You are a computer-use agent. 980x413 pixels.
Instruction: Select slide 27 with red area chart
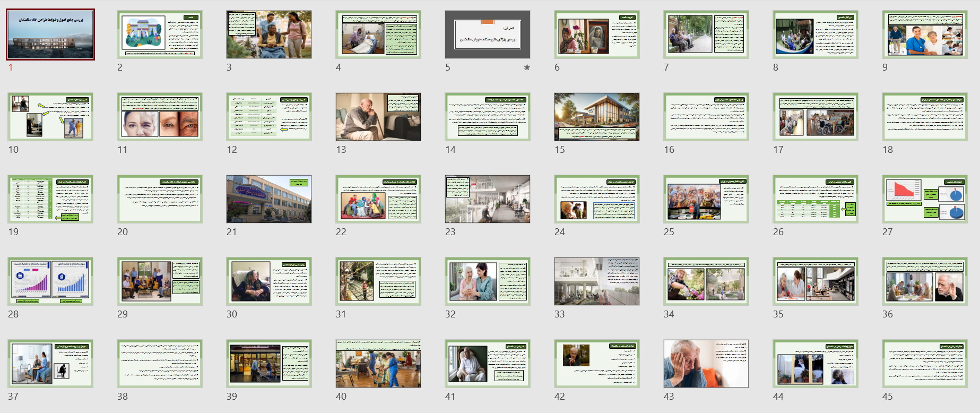point(924,199)
